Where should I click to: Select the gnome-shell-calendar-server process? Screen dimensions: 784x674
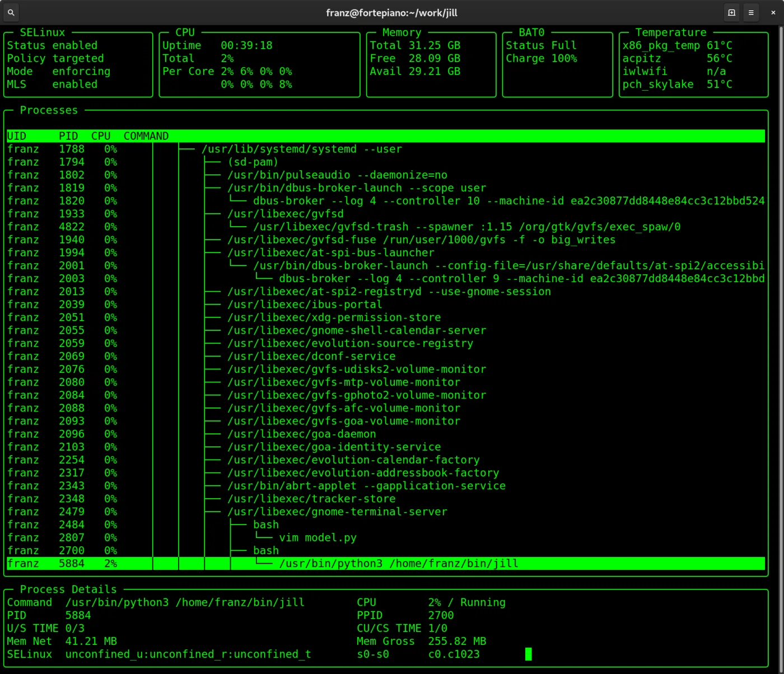[x=386, y=330]
